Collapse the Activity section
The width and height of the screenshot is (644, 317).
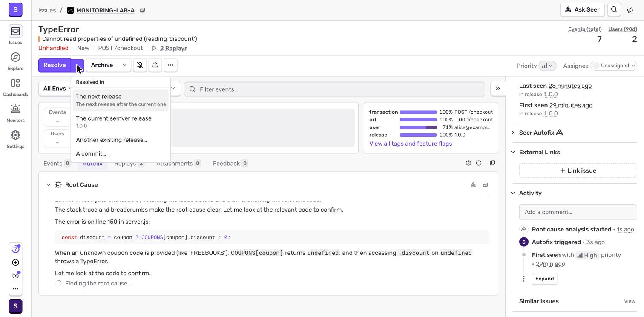pos(513,193)
